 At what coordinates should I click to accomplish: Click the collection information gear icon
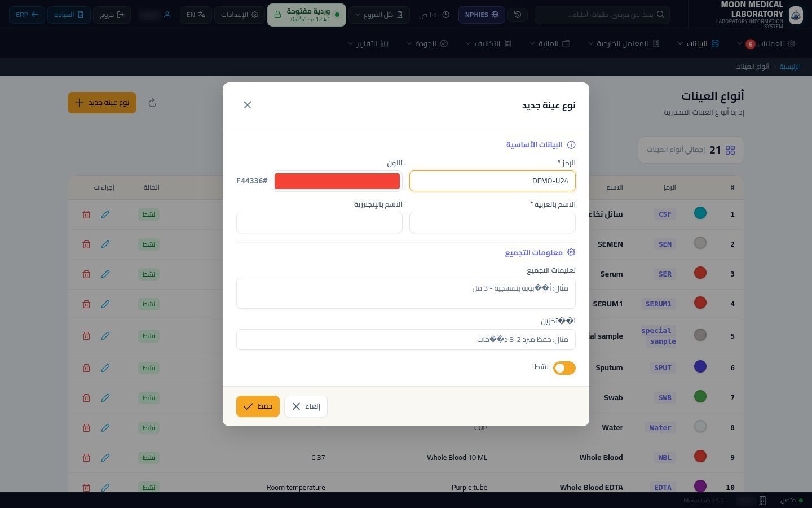pyautogui.click(x=571, y=252)
